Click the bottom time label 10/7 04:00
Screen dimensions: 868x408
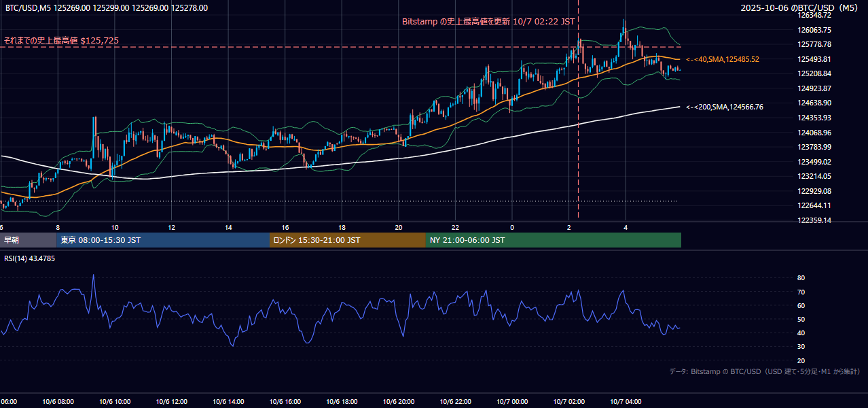(626, 401)
